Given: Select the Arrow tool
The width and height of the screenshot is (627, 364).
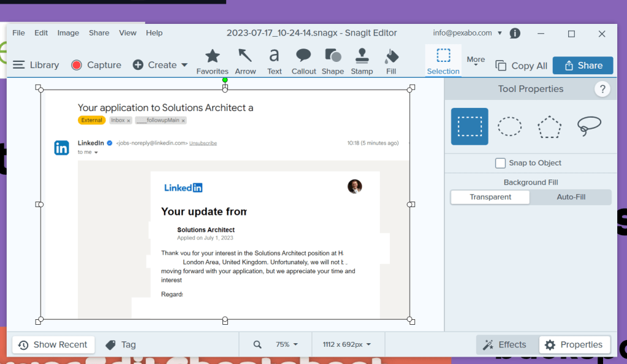Looking at the screenshot, I should point(245,62).
